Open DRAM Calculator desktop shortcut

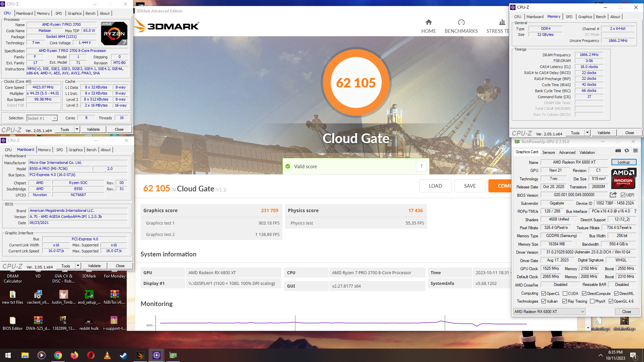(x=13, y=279)
